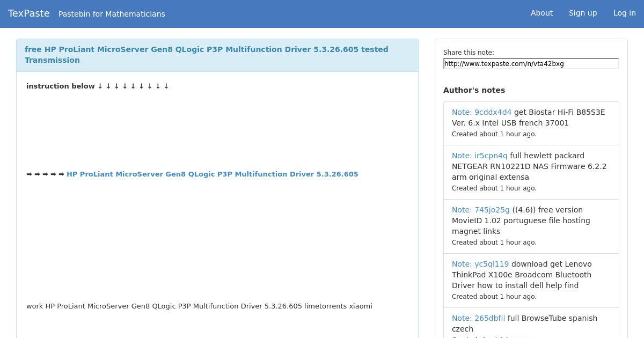Viewport: 644px width, 338px height.
Task: Click the "Author's notes" heading
Action: [474, 90]
